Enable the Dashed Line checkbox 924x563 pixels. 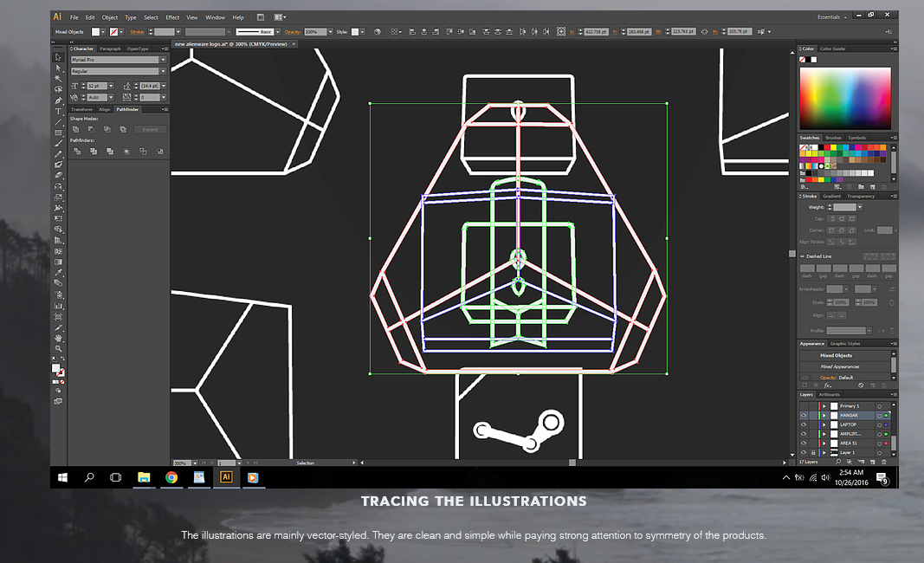pos(803,256)
